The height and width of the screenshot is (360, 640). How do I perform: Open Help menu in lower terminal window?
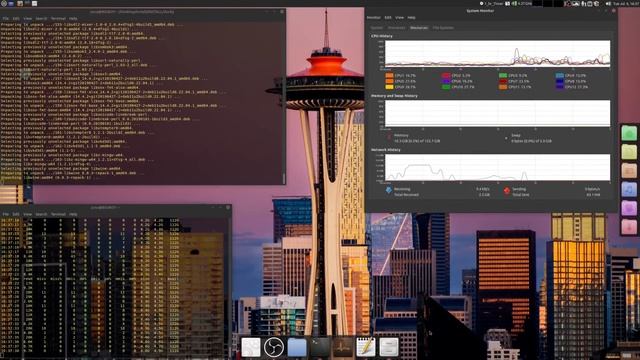click(x=73, y=214)
